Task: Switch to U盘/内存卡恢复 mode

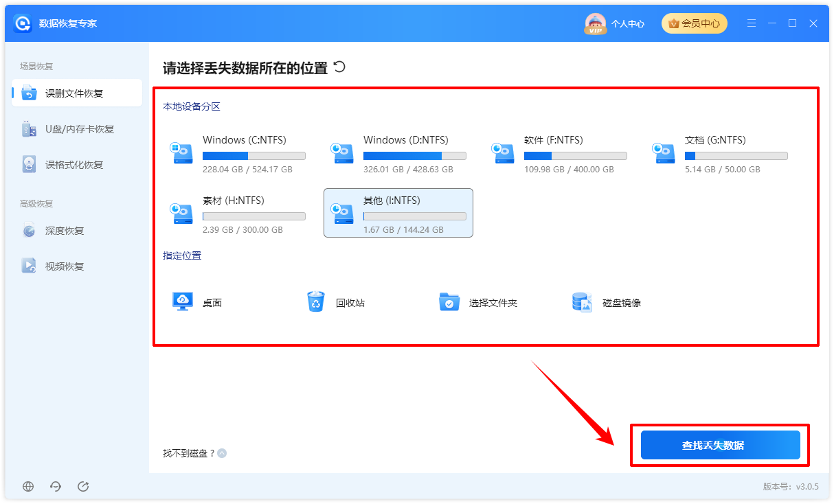Action: tap(77, 129)
